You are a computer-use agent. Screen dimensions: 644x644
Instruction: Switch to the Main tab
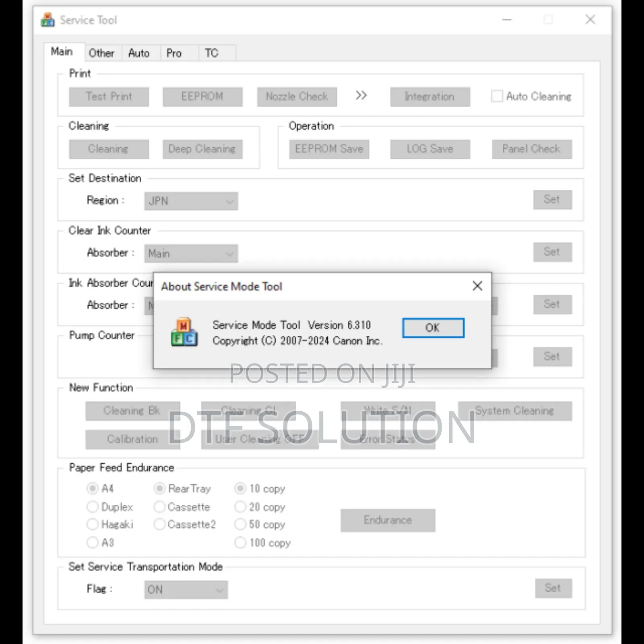pos(62,52)
